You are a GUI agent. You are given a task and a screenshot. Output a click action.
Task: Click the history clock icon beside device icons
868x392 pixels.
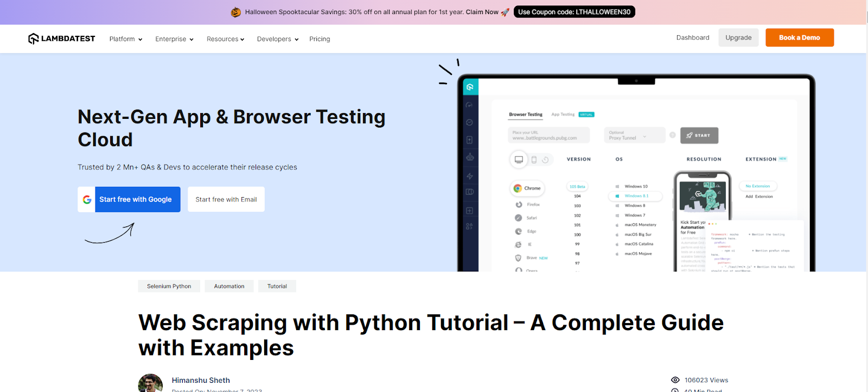[545, 160]
